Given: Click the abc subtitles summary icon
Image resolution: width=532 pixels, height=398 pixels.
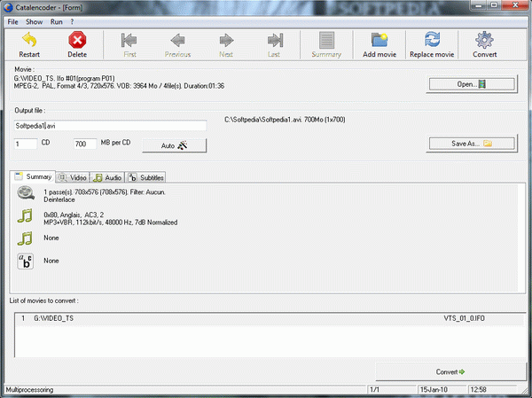Looking at the screenshot, I should pos(26,261).
